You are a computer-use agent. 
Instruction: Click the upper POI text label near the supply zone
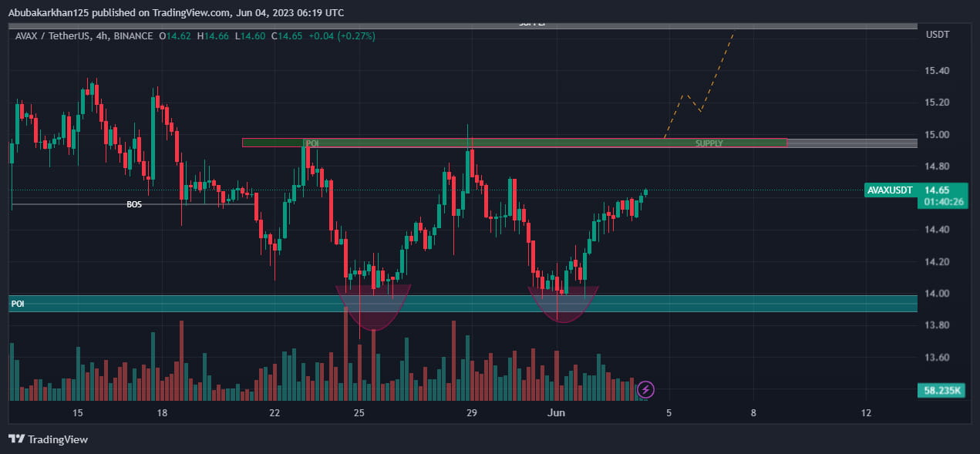[312, 143]
